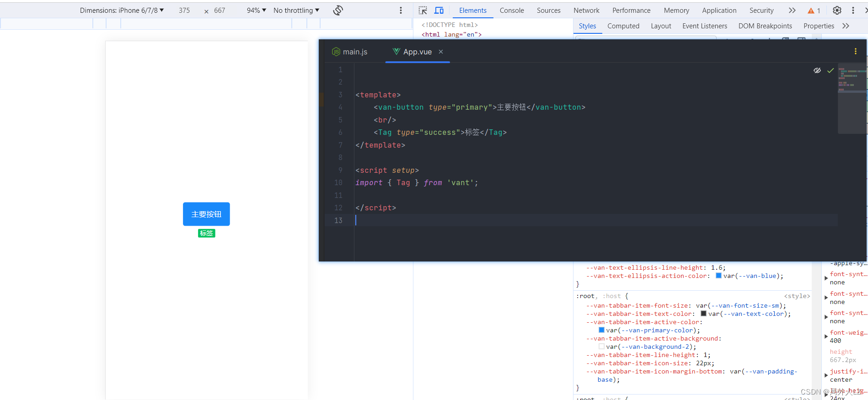Click the <!DOCTYPE html> DOM node
The image size is (868, 400).
coord(450,25)
